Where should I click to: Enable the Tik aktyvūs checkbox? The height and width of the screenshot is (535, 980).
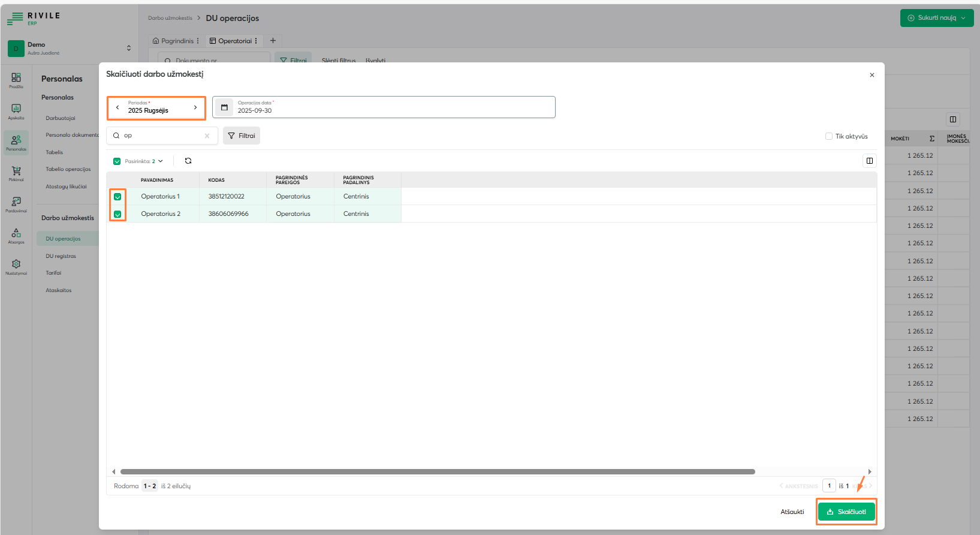[829, 136]
